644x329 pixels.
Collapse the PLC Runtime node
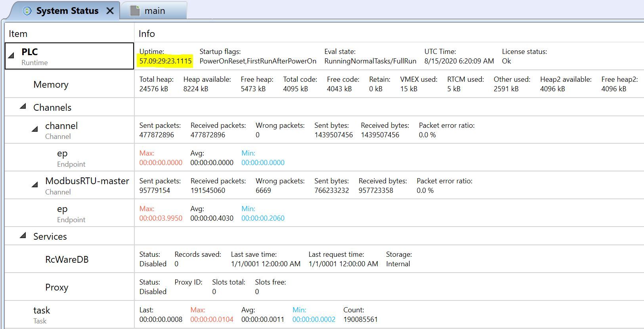(11, 56)
